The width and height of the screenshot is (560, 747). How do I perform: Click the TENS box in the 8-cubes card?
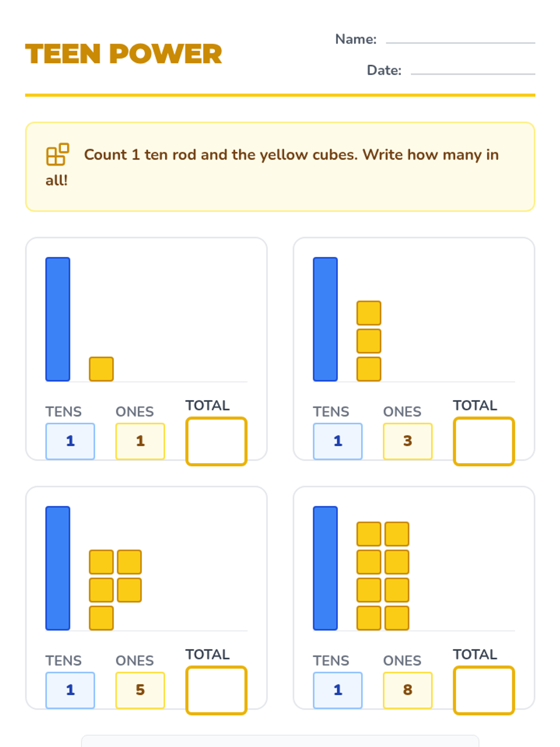coord(338,690)
